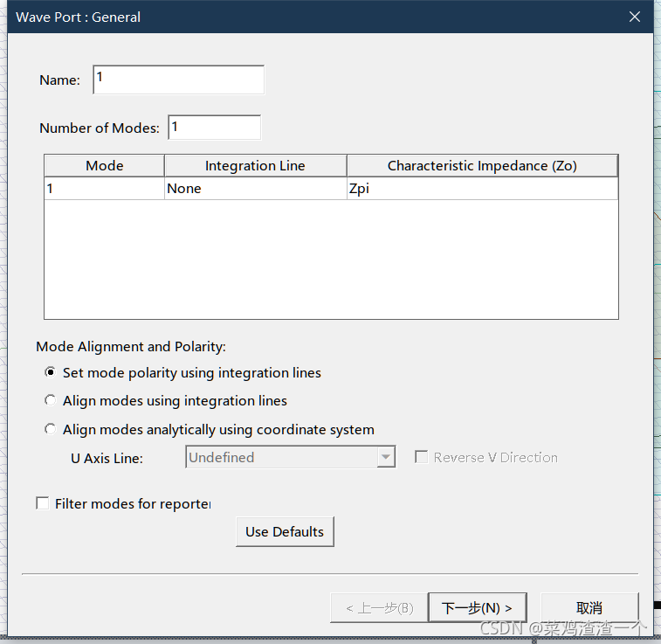The width and height of the screenshot is (661, 644).
Task: Select the Mode column header
Action: 104,166
